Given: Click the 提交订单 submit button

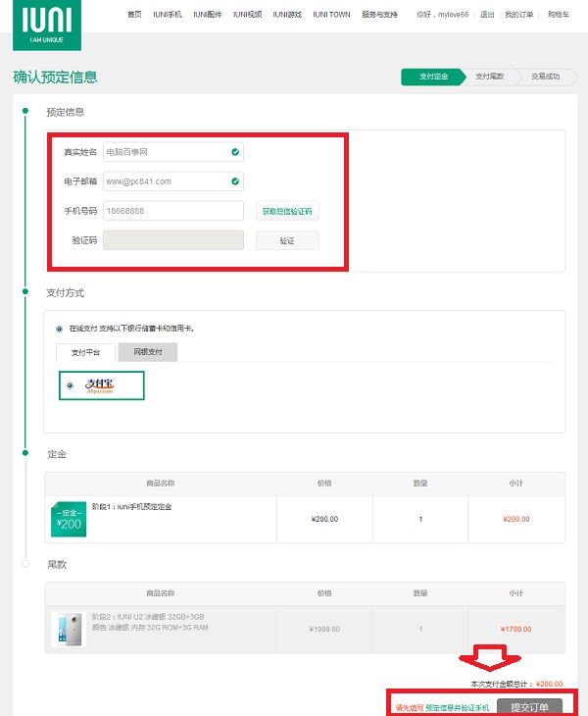Looking at the screenshot, I should click(529, 707).
